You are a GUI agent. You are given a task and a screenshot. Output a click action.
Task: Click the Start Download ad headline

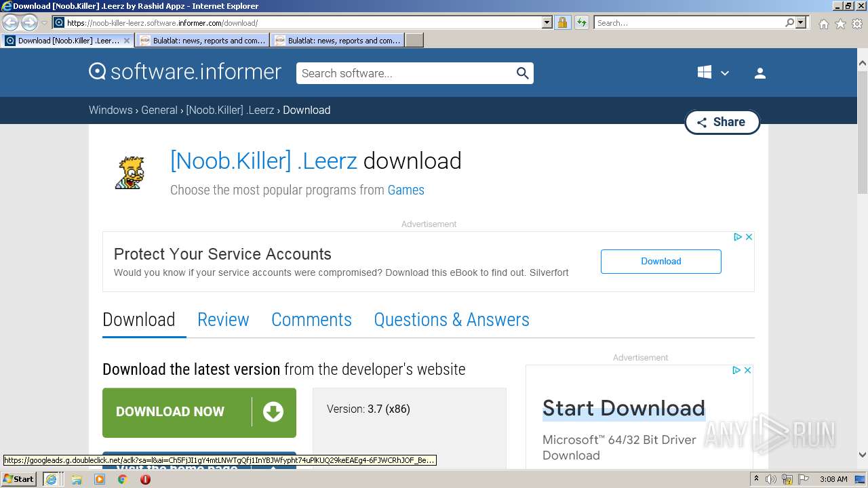tap(624, 408)
